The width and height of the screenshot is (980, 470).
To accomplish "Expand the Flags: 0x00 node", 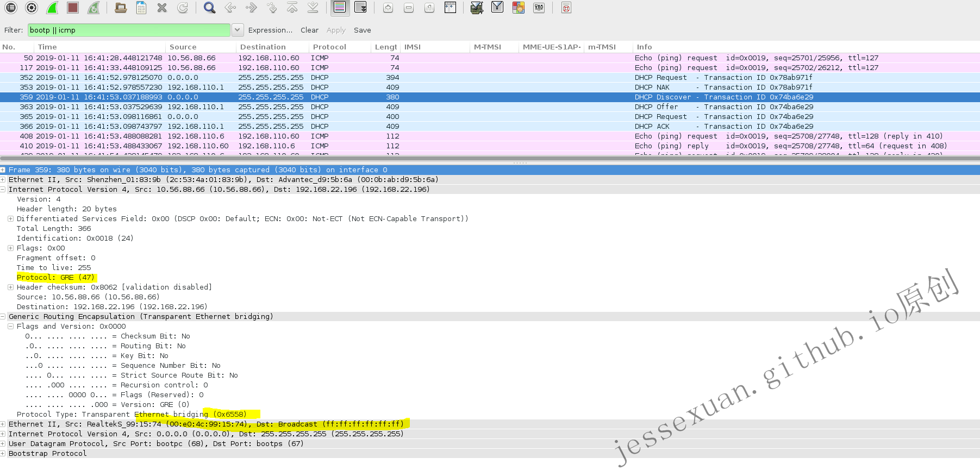I will coord(10,248).
